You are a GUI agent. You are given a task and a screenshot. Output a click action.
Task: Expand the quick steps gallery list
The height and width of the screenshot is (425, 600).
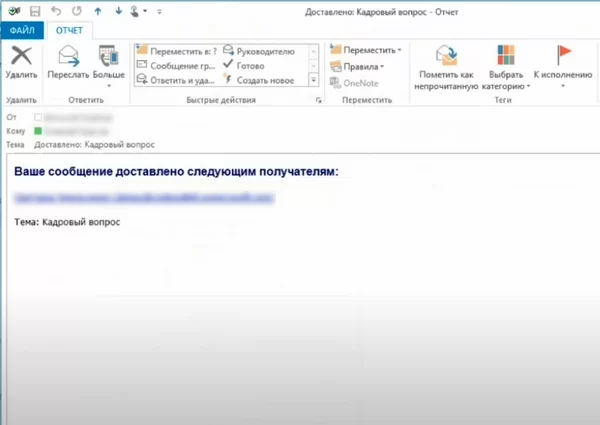click(x=313, y=80)
